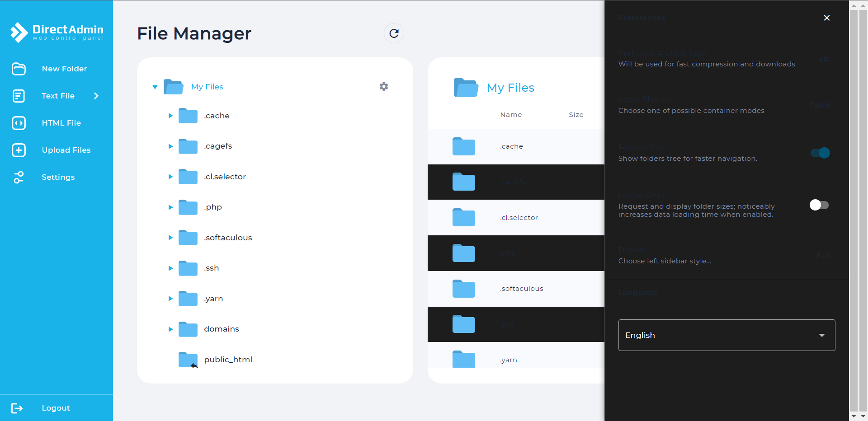868x421 pixels.
Task: Click the Upload Files plus icon
Action: [19, 150]
